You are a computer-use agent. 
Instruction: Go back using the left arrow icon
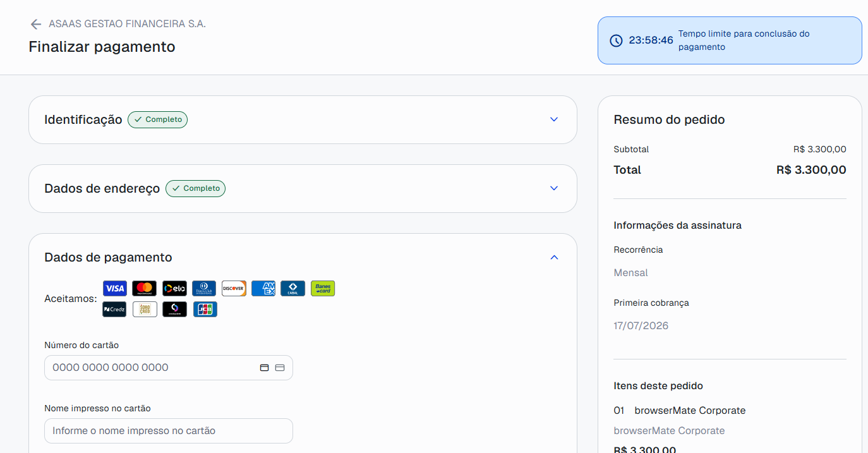[x=36, y=24]
